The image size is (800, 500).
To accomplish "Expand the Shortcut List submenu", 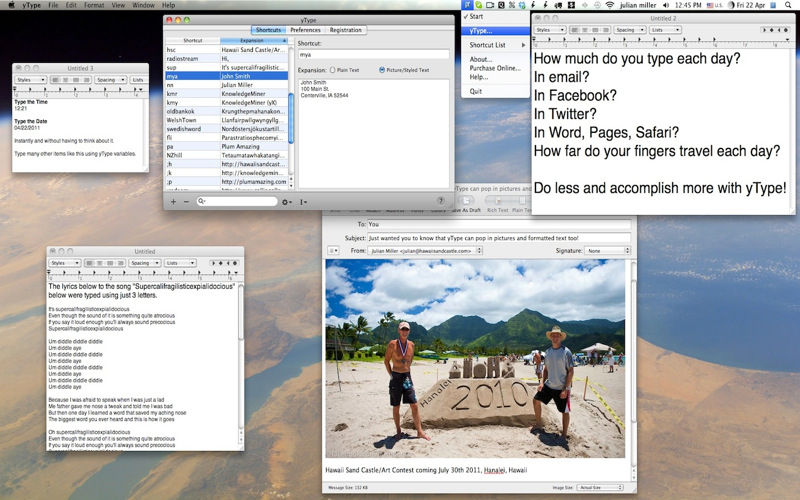I will coord(495,45).
